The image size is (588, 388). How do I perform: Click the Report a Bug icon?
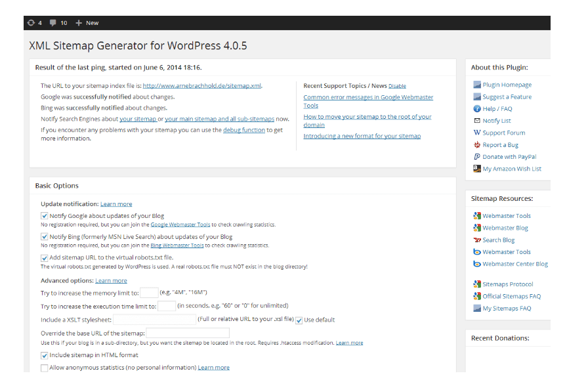tap(477, 145)
